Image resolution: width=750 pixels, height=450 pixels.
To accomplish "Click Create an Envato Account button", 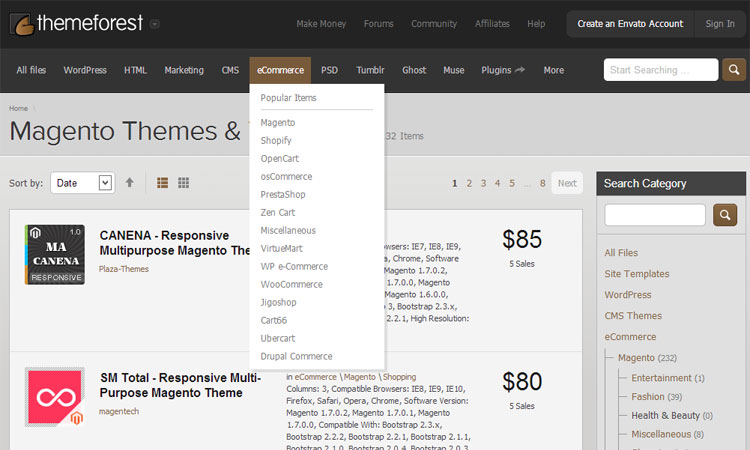I will [630, 24].
